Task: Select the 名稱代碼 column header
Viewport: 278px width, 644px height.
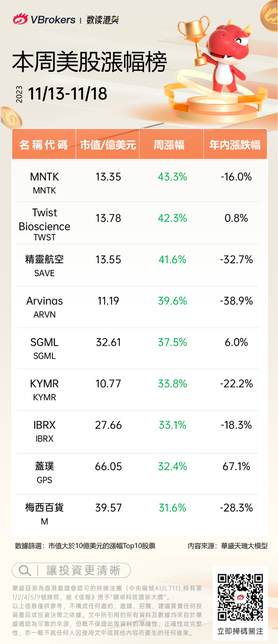Action: tap(44, 145)
